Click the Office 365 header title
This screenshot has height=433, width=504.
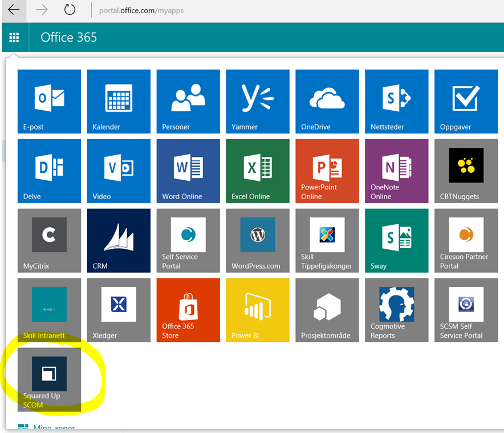68,37
